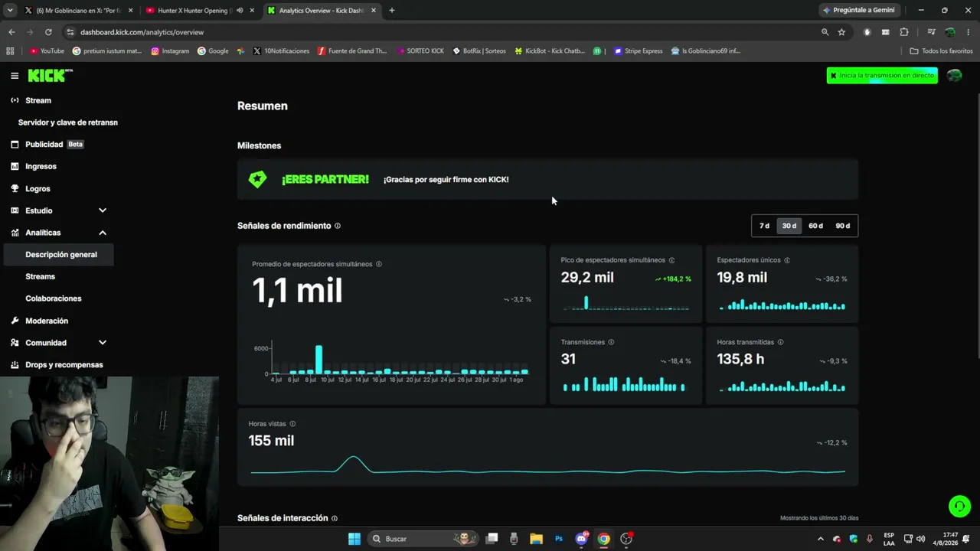The image size is (980, 551).
Task: Click the 29,2 mil peak viewers value
Action: tap(587, 278)
